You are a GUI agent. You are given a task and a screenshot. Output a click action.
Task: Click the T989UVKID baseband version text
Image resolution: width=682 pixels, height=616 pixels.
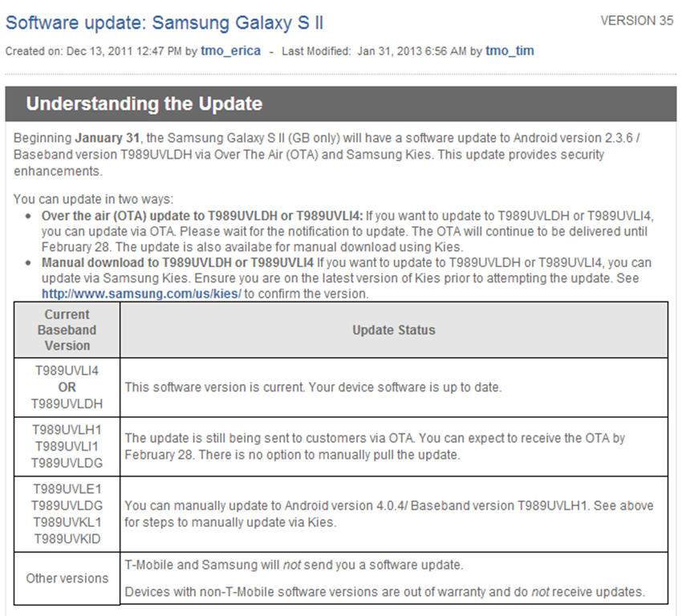(67, 539)
